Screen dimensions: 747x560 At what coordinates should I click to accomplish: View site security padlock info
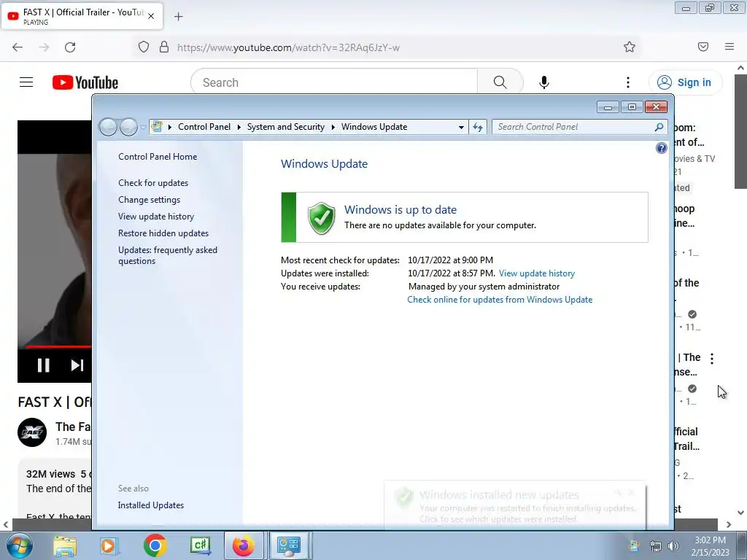(164, 47)
